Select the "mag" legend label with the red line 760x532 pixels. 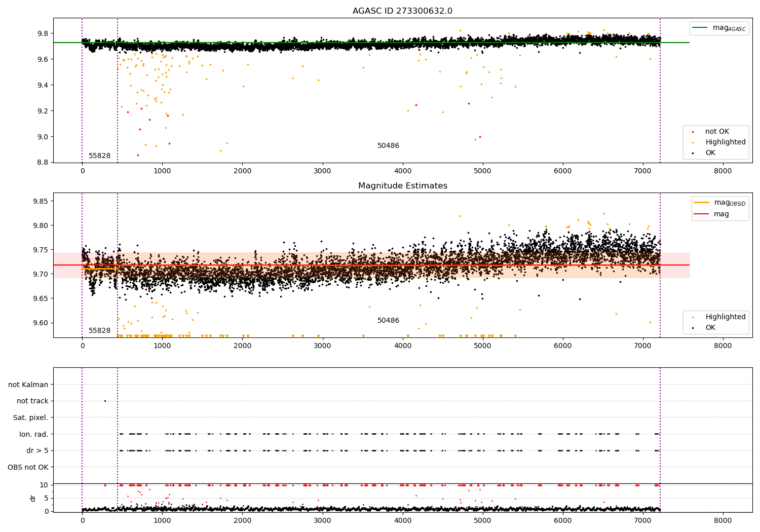[721, 214]
